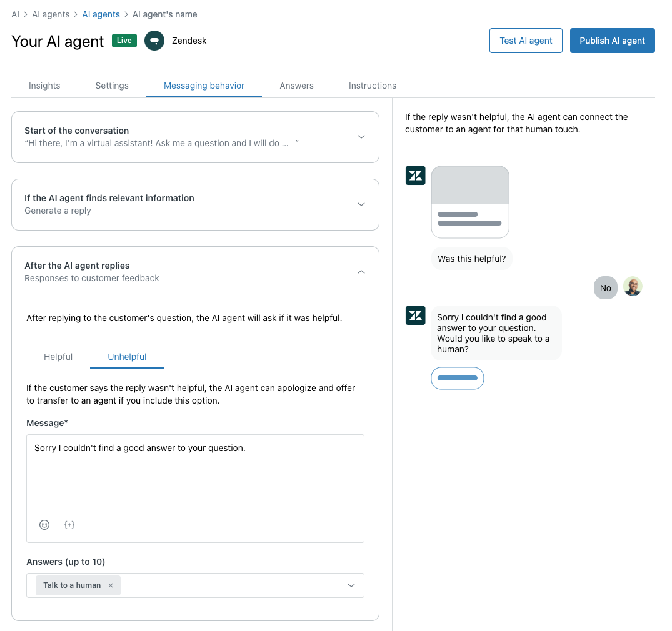Click the green Live status badge
The width and height of the screenshot is (672, 631).
(124, 41)
